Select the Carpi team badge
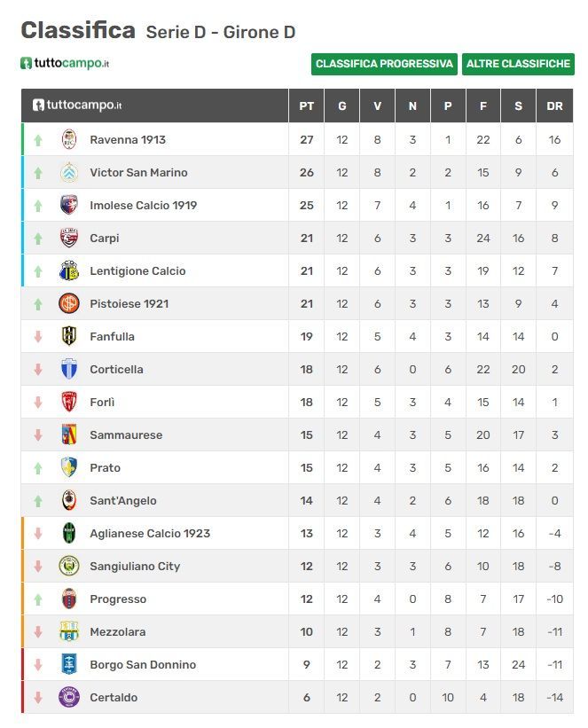 click(x=69, y=239)
